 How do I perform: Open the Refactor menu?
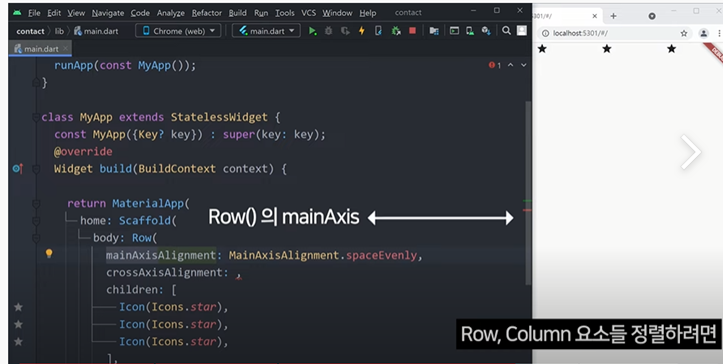pos(207,13)
